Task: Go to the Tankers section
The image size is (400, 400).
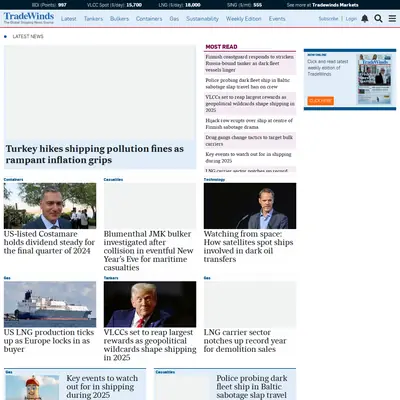Action: pos(93,19)
